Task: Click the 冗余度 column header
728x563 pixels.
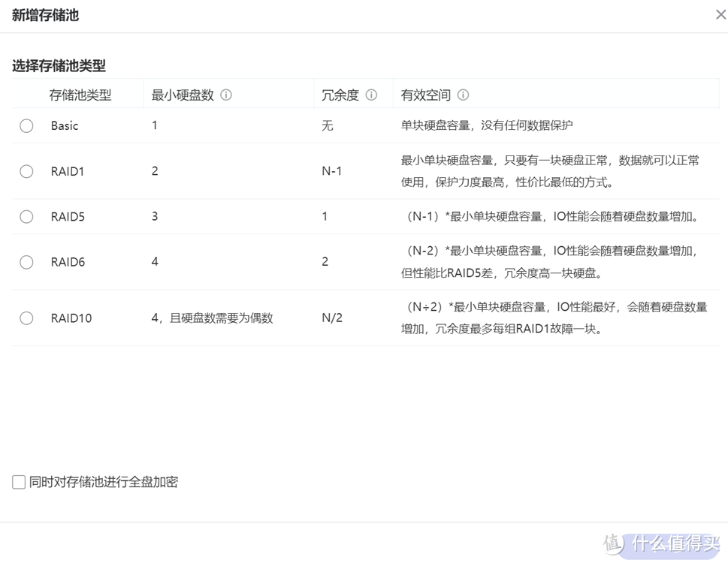Action: 342,94
